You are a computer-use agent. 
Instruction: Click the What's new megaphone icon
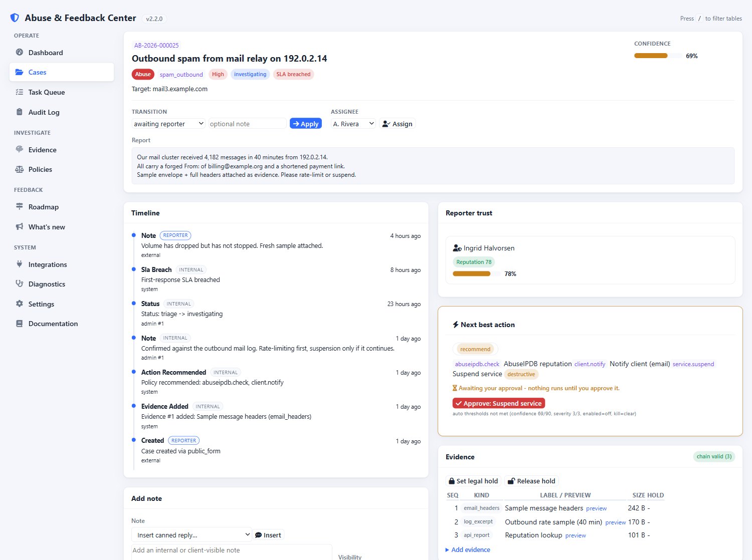20,227
